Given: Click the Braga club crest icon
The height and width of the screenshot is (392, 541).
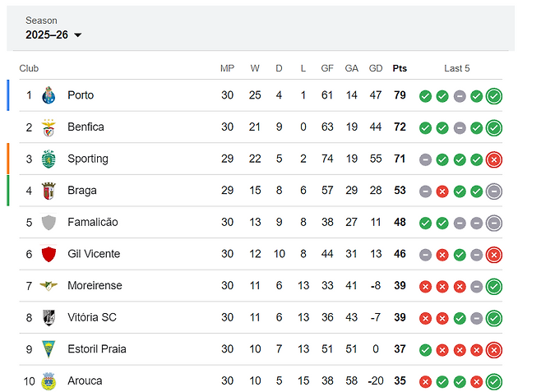Looking at the screenshot, I should [x=49, y=191].
